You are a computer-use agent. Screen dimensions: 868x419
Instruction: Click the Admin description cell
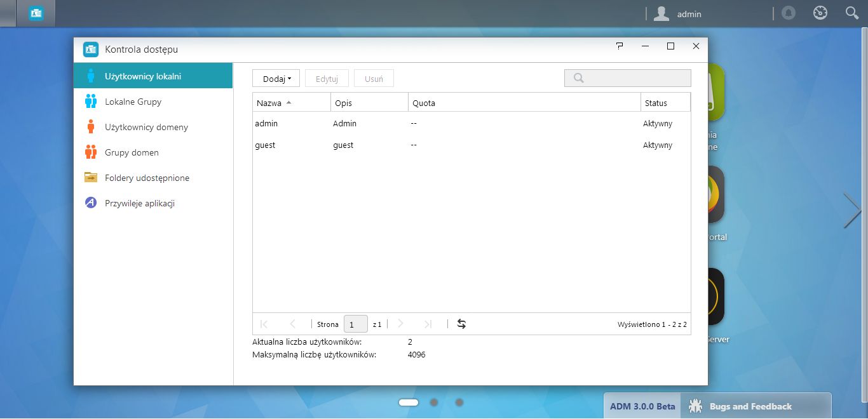344,124
